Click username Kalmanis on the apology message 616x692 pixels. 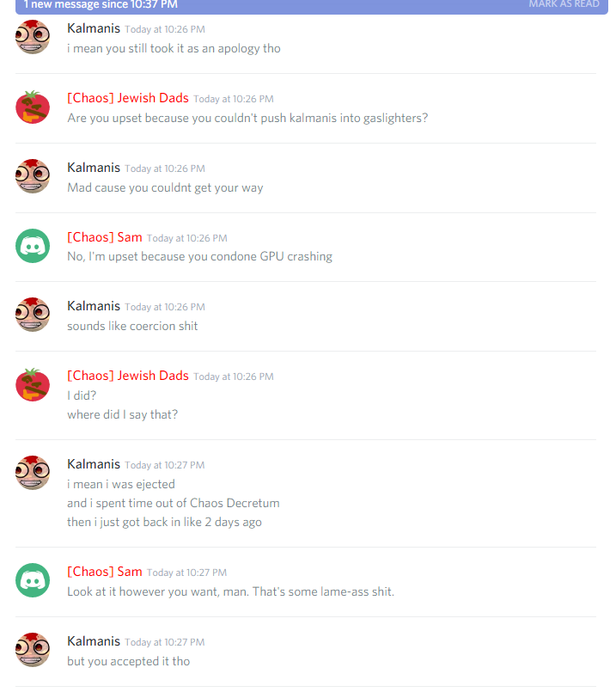click(x=94, y=28)
